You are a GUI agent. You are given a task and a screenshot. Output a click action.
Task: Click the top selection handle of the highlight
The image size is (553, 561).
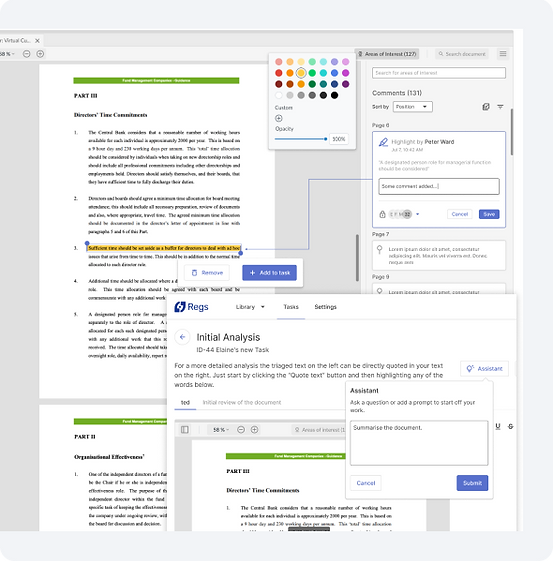coord(87,243)
